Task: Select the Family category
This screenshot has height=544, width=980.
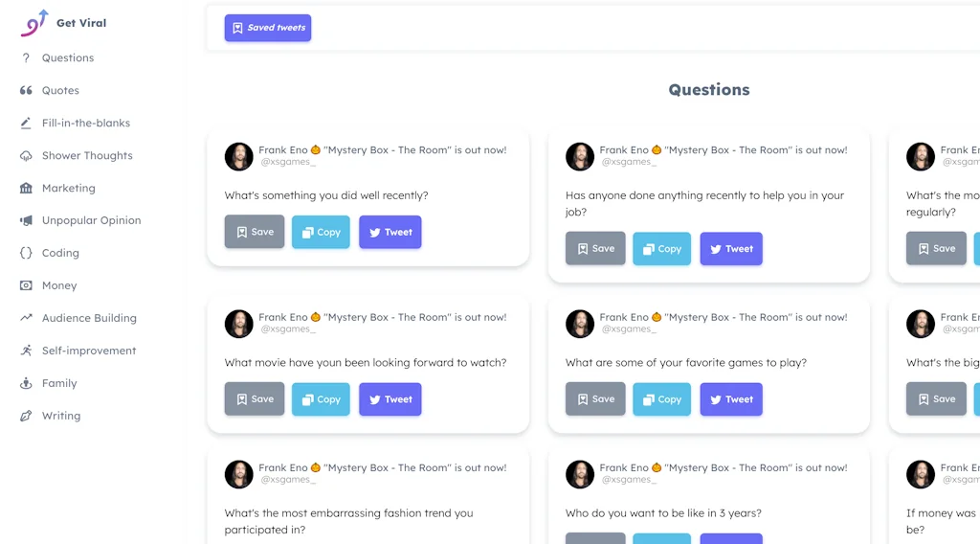Action: (x=59, y=383)
